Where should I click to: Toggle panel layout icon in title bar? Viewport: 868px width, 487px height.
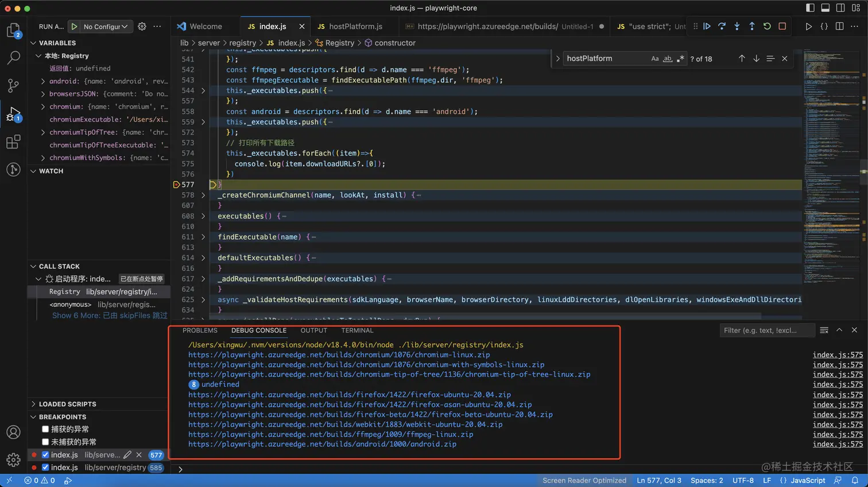tap(825, 8)
